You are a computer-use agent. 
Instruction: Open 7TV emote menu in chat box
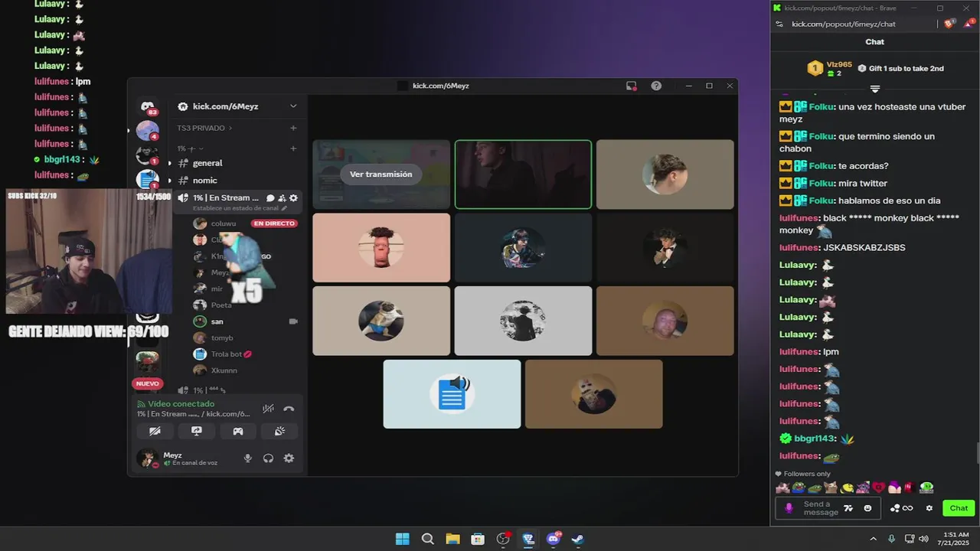click(x=848, y=508)
